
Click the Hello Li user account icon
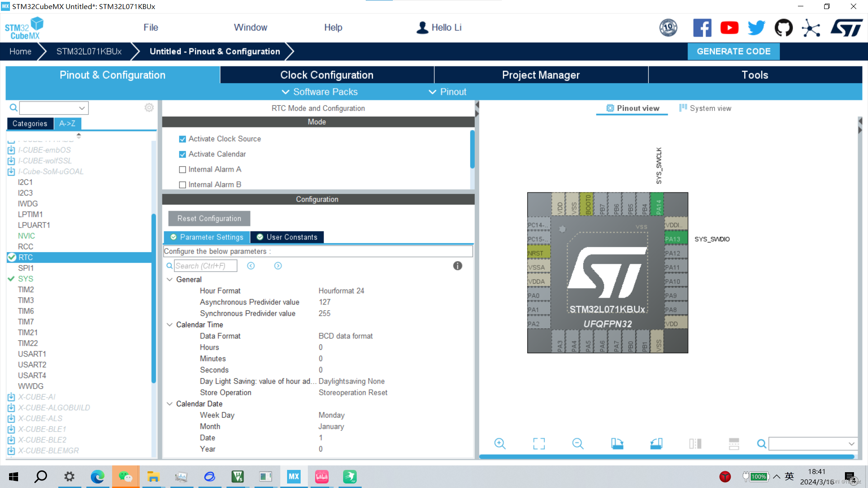coord(422,28)
